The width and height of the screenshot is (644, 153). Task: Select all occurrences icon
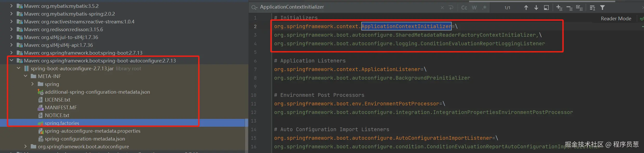click(579, 8)
